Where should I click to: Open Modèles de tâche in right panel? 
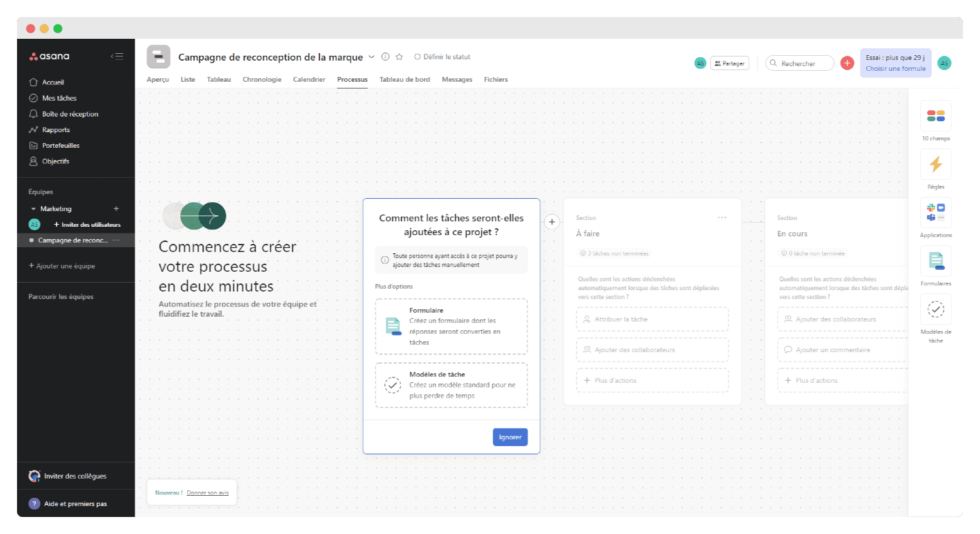pos(936,309)
